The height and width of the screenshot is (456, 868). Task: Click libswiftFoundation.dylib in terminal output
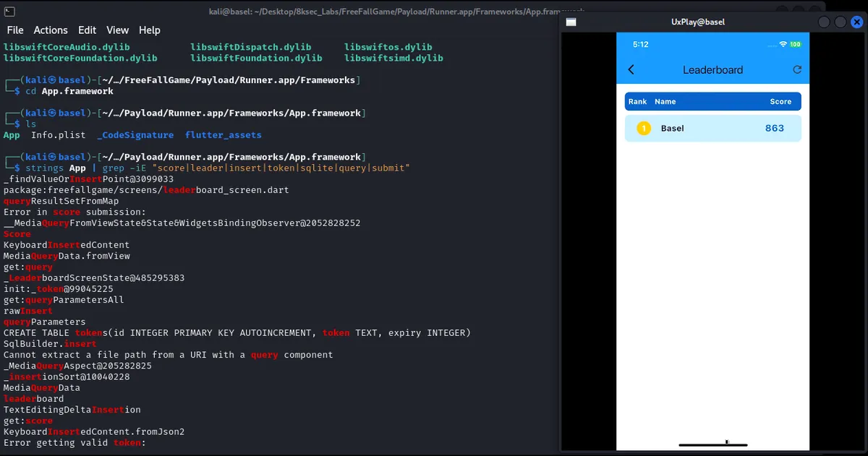[256, 58]
